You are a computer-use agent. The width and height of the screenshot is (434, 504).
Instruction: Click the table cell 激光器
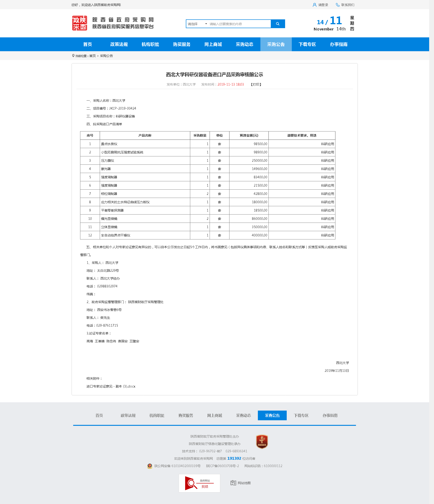click(x=145, y=169)
